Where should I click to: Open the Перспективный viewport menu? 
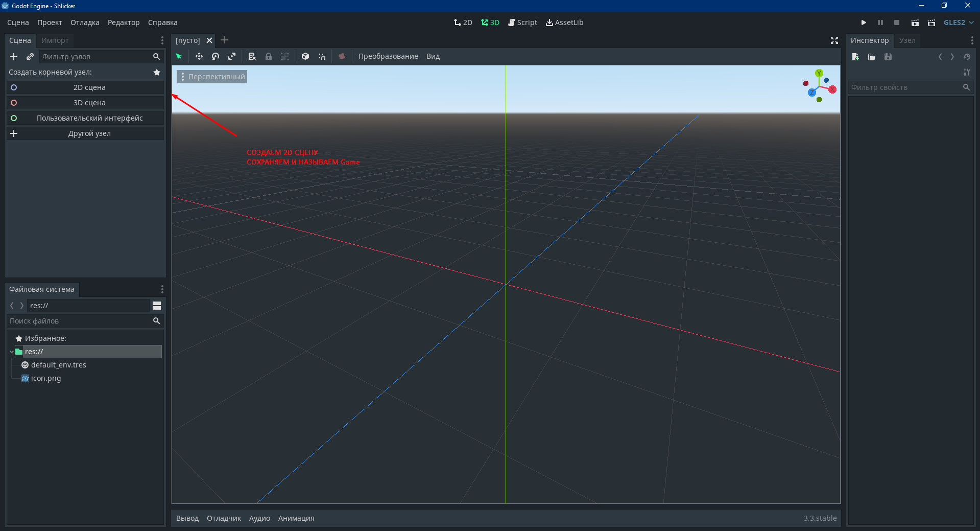point(212,77)
